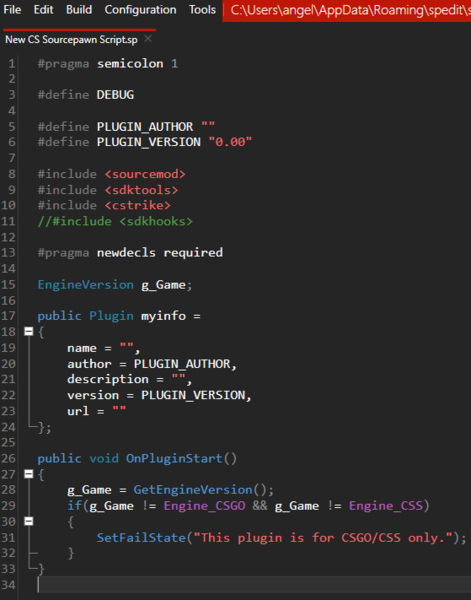Click the red file path title bar

347,10
